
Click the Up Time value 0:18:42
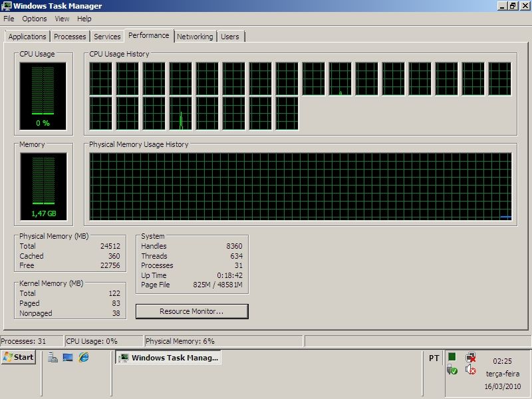(229, 275)
